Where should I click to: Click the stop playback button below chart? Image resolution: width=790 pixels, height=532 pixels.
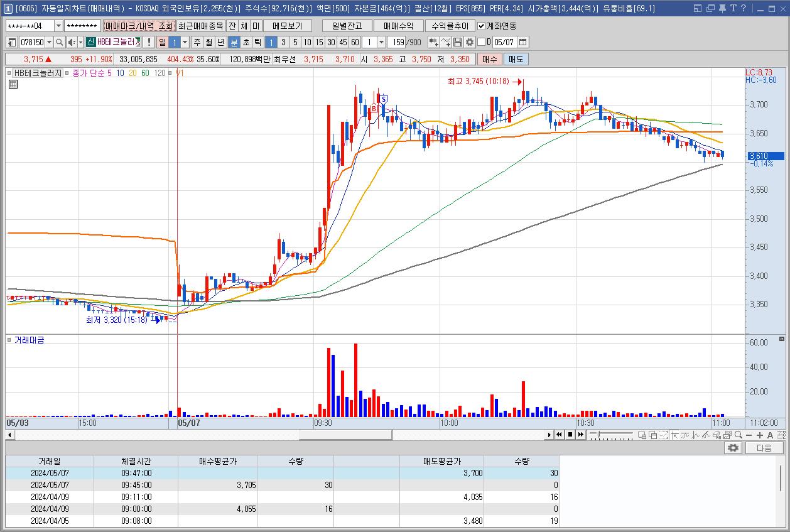pos(570,435)
